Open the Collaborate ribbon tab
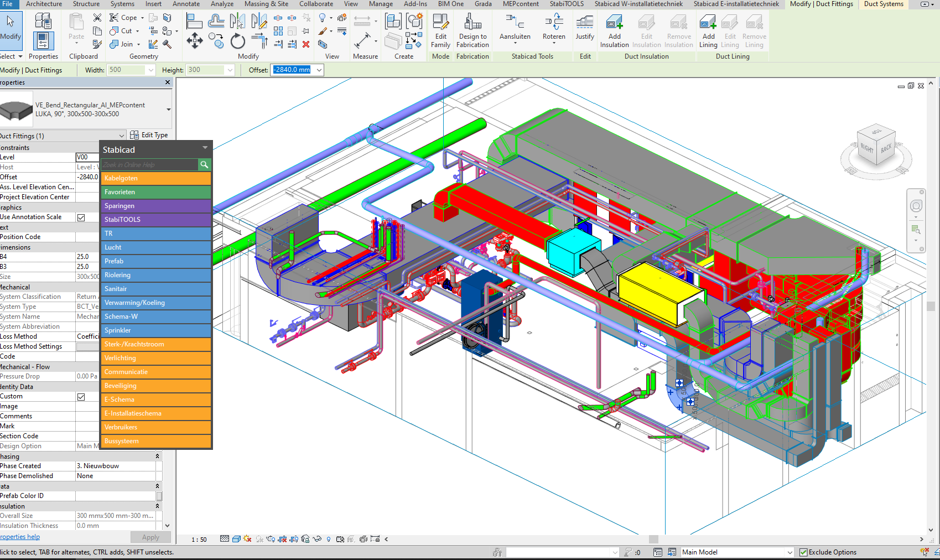Screen dimensions: 940x560 click(x=316, y=4)
